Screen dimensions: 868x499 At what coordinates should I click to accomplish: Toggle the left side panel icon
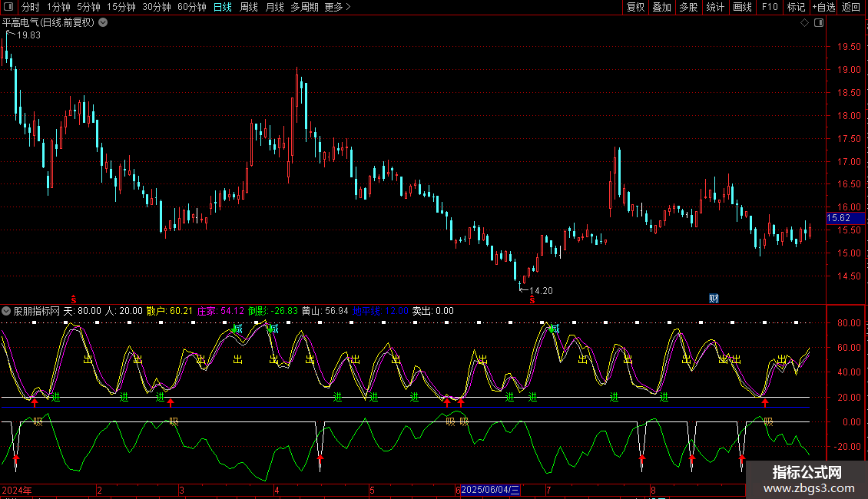[x=8, y=7]
